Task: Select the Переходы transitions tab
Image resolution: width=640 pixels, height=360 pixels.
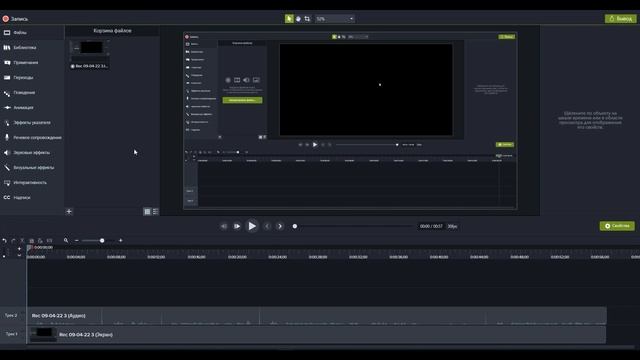Action: (32, 78)
